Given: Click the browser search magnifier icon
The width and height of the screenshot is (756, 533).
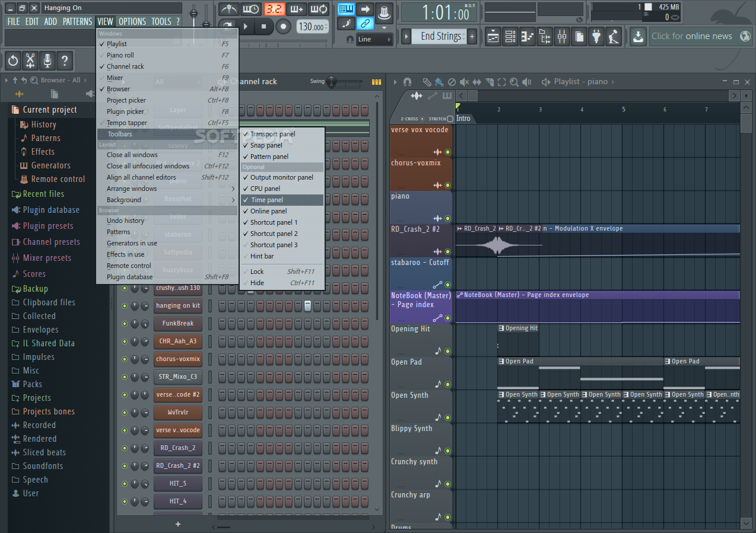Looking at the screenshot, I should click(34, 80).
